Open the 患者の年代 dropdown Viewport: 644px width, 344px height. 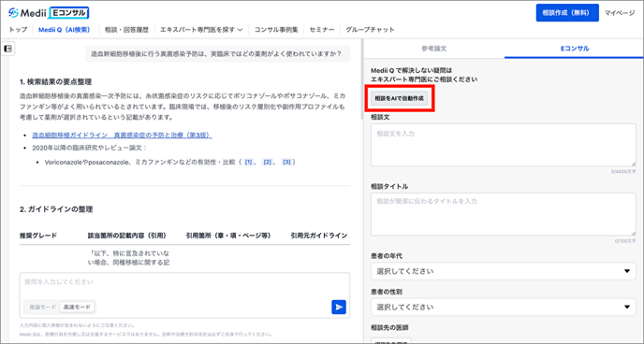coord(504,271)
